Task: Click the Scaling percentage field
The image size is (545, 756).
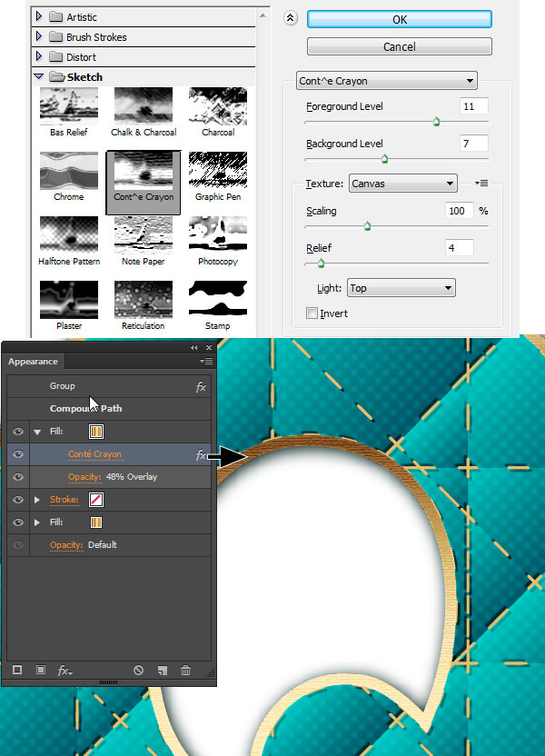Action: click(460, 211)
